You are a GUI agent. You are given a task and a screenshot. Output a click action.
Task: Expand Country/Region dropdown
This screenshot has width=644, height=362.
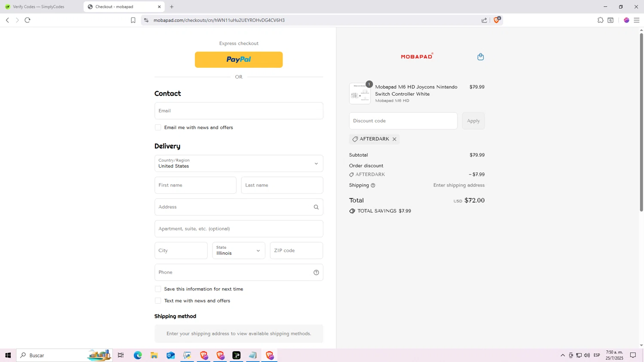coord(239,163)
